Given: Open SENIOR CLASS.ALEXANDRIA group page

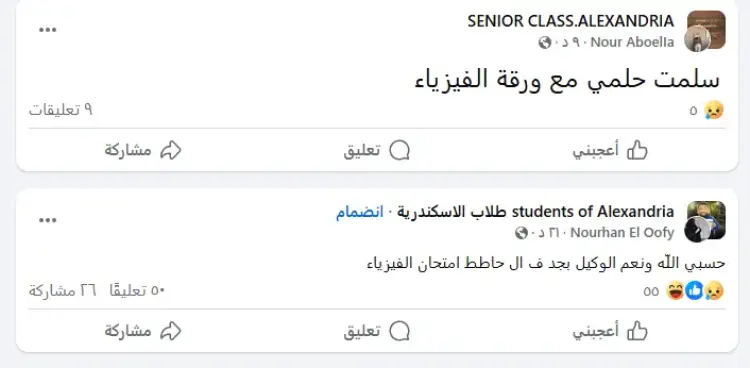Looking at the screenshot, I should 571,21.
